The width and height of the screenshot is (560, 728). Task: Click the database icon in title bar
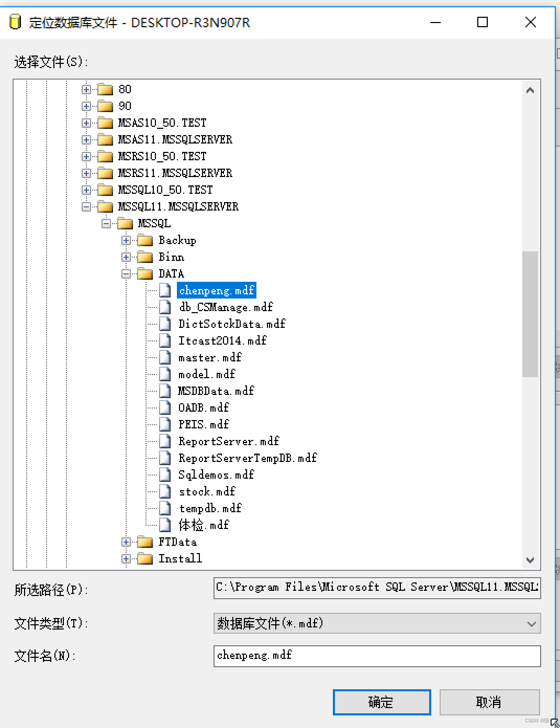coord(15,22)
